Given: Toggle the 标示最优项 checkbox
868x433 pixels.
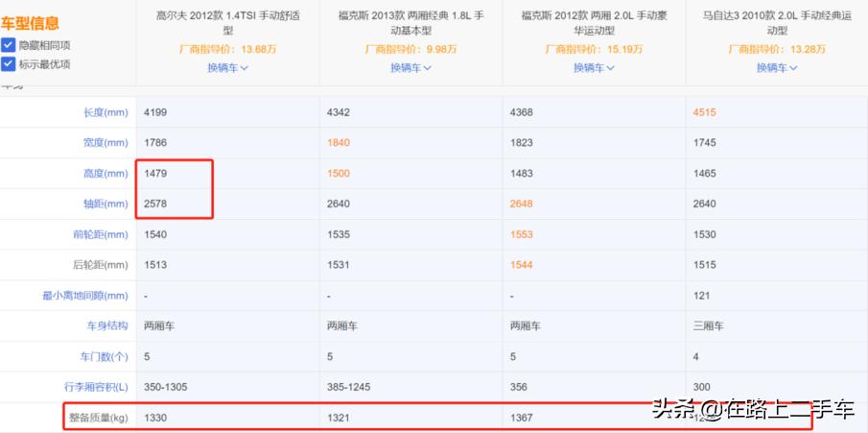Looking at the screenshot, I should pyautogui.click(x=9, y=63).
